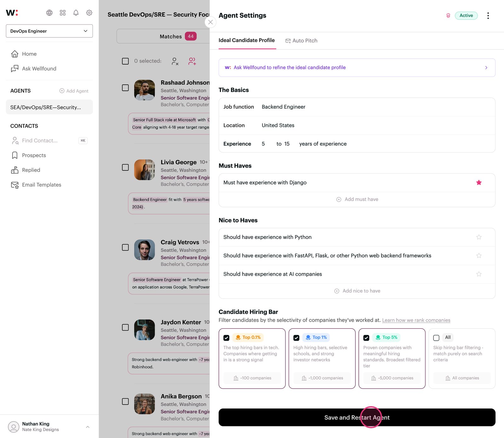Select Jaydon Kenter's checkbox
The width and height of the screenshot is (504, 438).
pyautogui.click(x=125, y=327)
